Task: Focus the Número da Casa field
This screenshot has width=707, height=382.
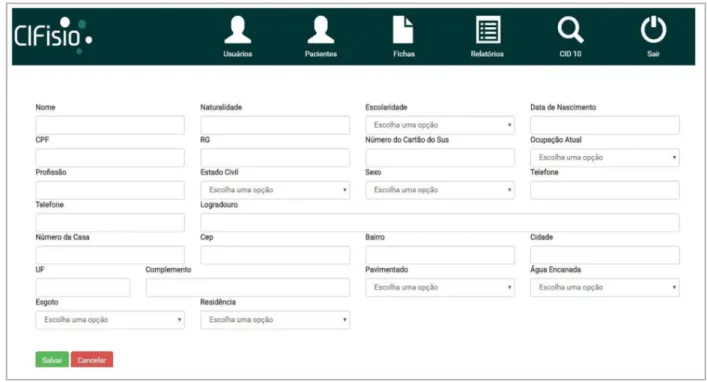Action: 110,255
